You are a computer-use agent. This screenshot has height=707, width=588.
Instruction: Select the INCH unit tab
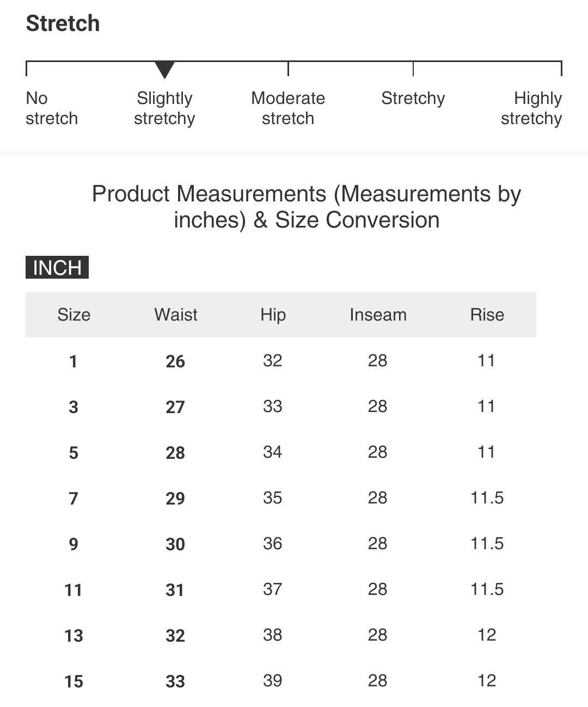[x=57, y=268]
